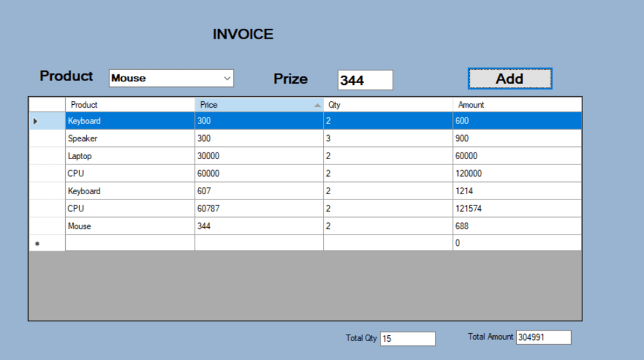Click the Price column sort arrow glyph
This screenshot has height=360, width=644.
[x=318, y=105]
